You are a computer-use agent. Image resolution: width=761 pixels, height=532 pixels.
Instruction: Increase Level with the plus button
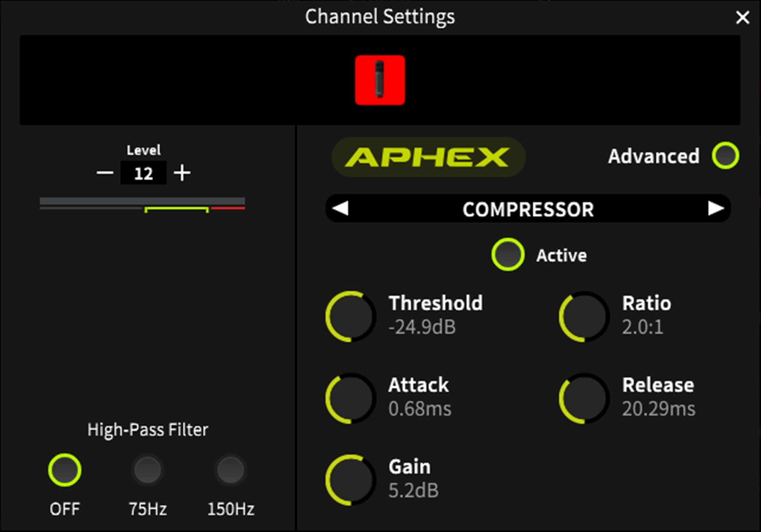182,173
